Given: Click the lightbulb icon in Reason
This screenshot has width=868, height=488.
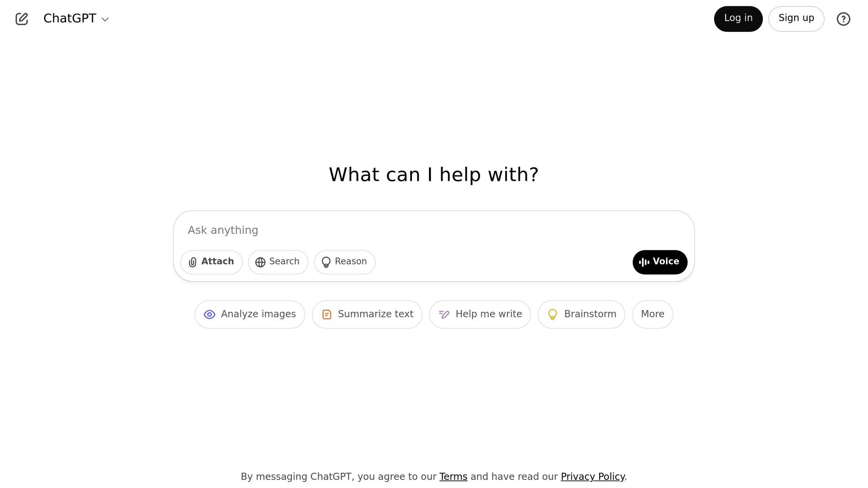Looking at the screenshot, I should 326,262.
